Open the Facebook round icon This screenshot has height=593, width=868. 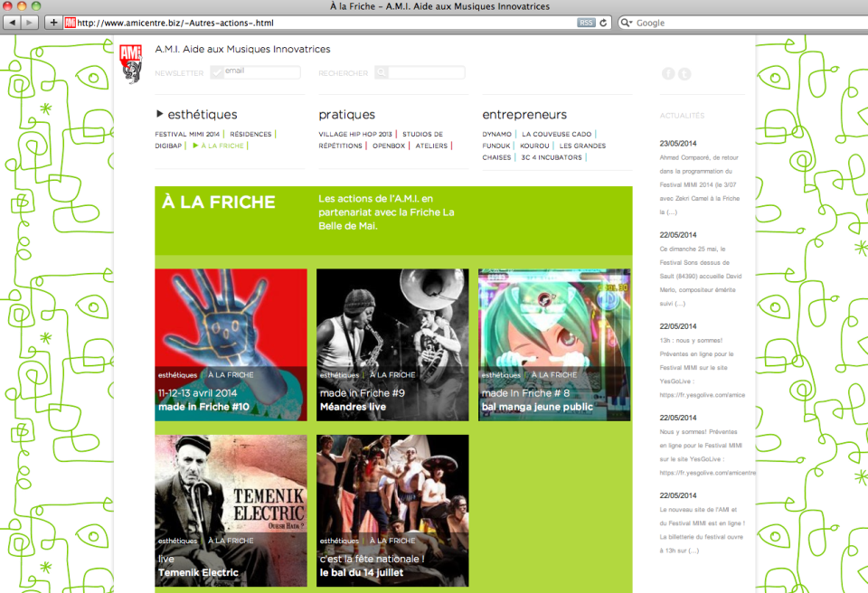click(668, 73)
